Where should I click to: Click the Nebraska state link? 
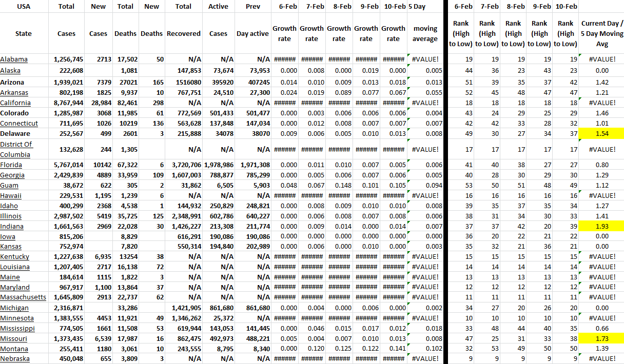[x=14, y=359]
